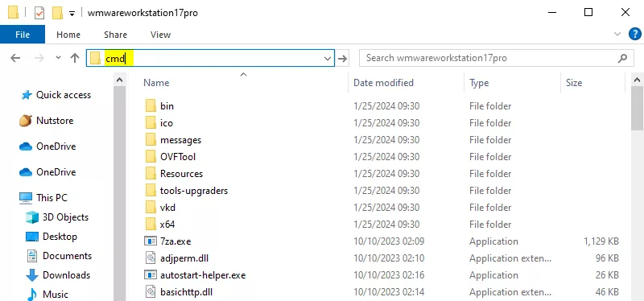The height and width of the screenshot is (301, 644).
Task: Click the Properties quick access icon
Action: coord(39,13)
